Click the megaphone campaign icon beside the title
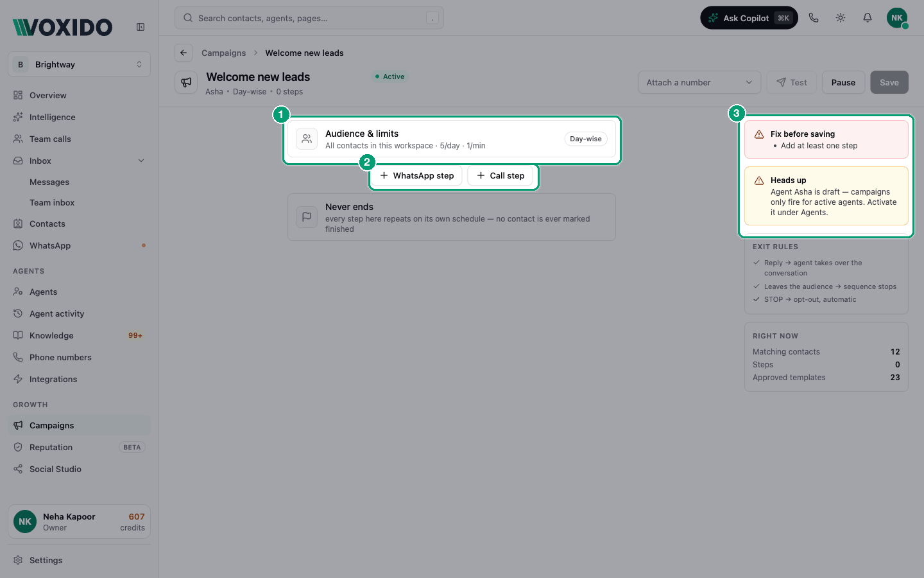Screen dimensions: 924x578 point(186,82)
